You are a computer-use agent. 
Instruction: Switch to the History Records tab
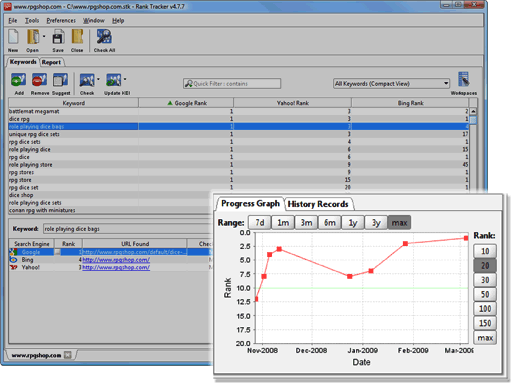[x=318, y=204]
